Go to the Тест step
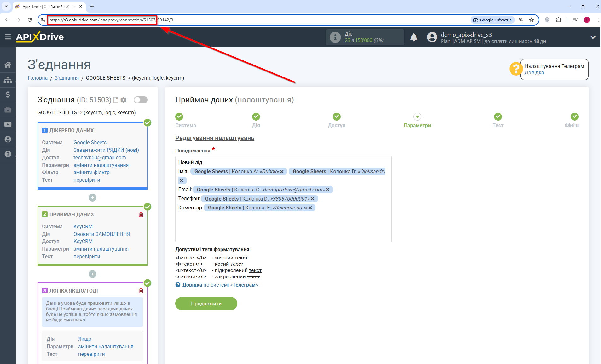The height and width of the screenshot is (364, 601). click(498, 117)
